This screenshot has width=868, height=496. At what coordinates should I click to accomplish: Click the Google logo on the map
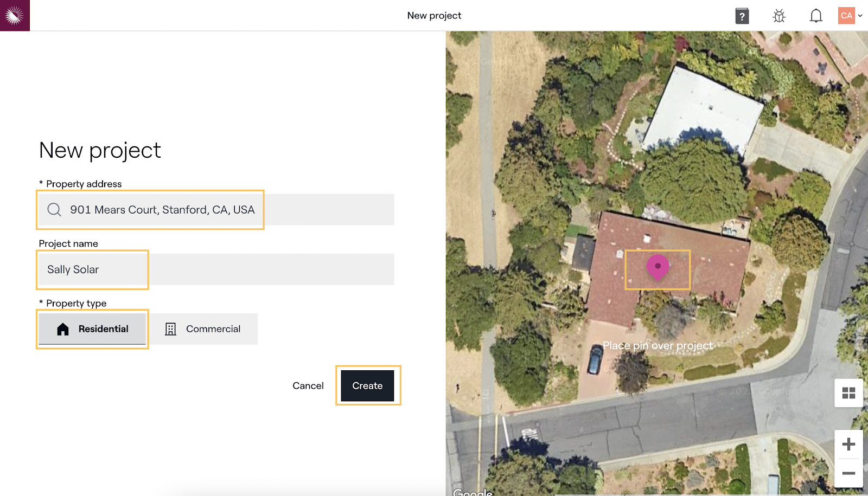click(x=473, y=492)
